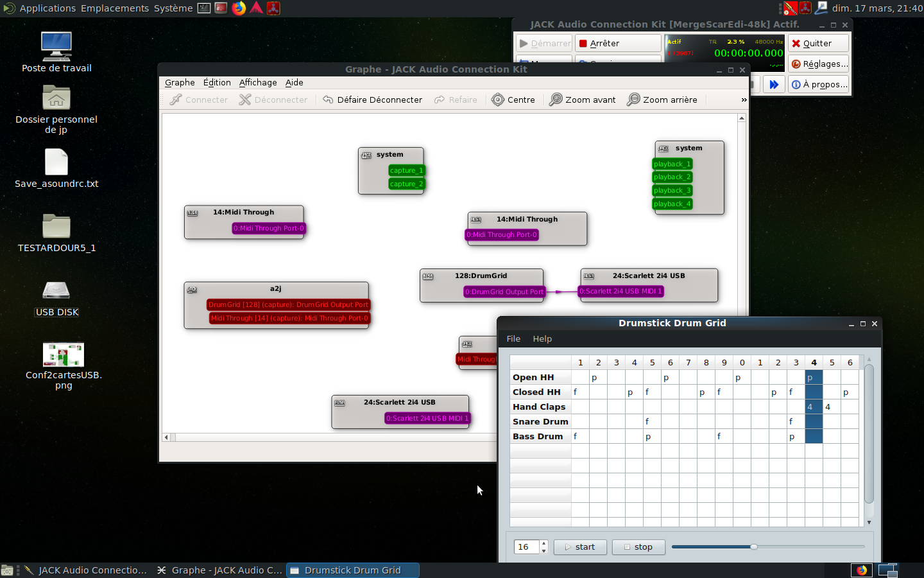Viewport: 924px width, 578px height.
Task: Click the red jack plug tray icon
Action: point(791,8)
